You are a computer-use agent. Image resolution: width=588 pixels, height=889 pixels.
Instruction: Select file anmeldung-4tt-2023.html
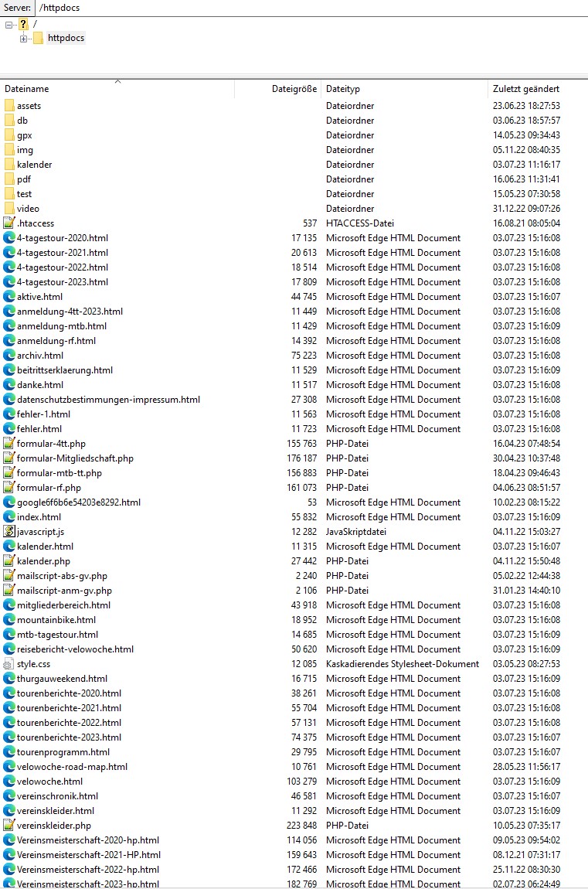click(70, 312)
